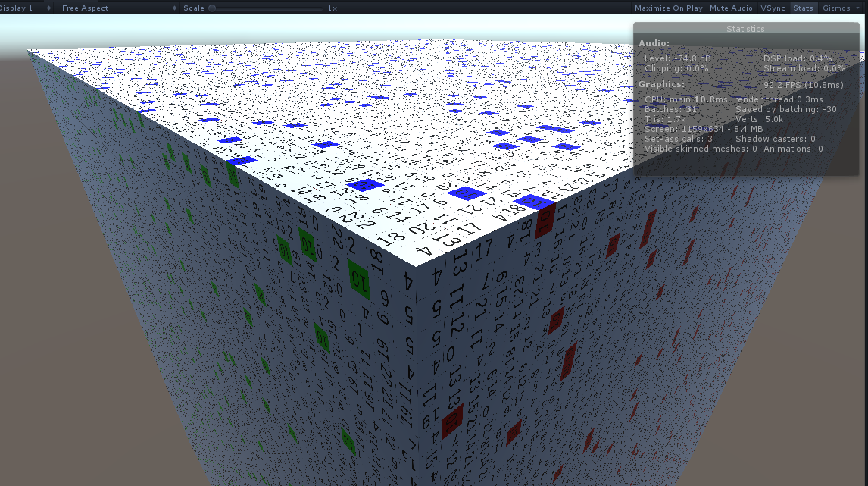
Task: Open the Gizmos dropdown arrow
Action: (858, 8)
